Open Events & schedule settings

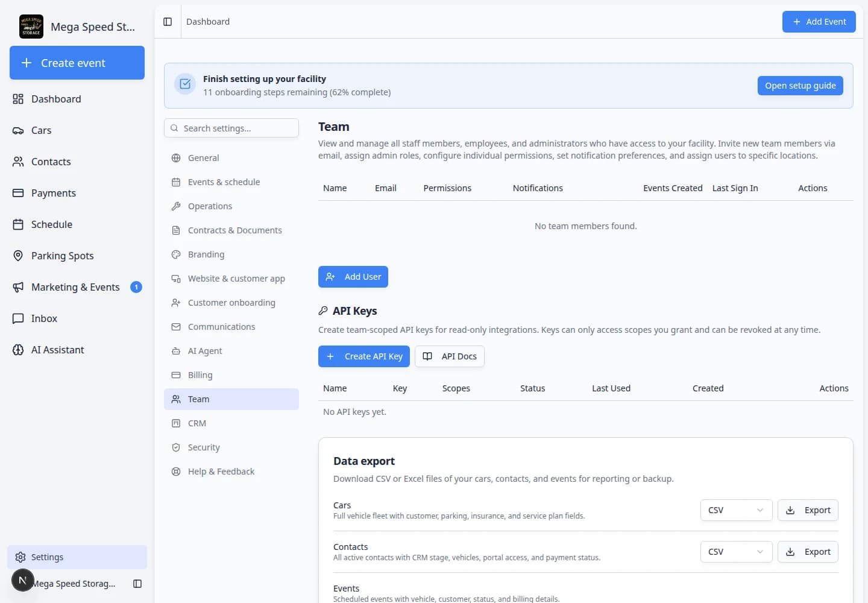[x=231, y=182]
